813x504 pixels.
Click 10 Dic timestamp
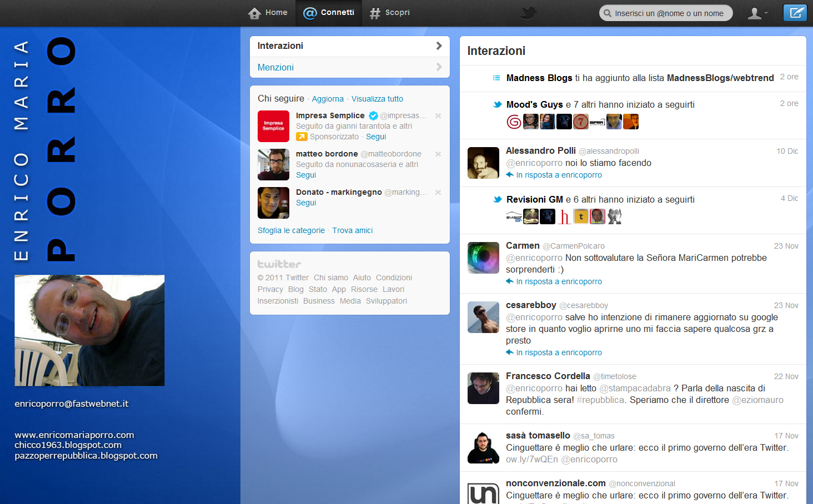(x=787, y=151)
